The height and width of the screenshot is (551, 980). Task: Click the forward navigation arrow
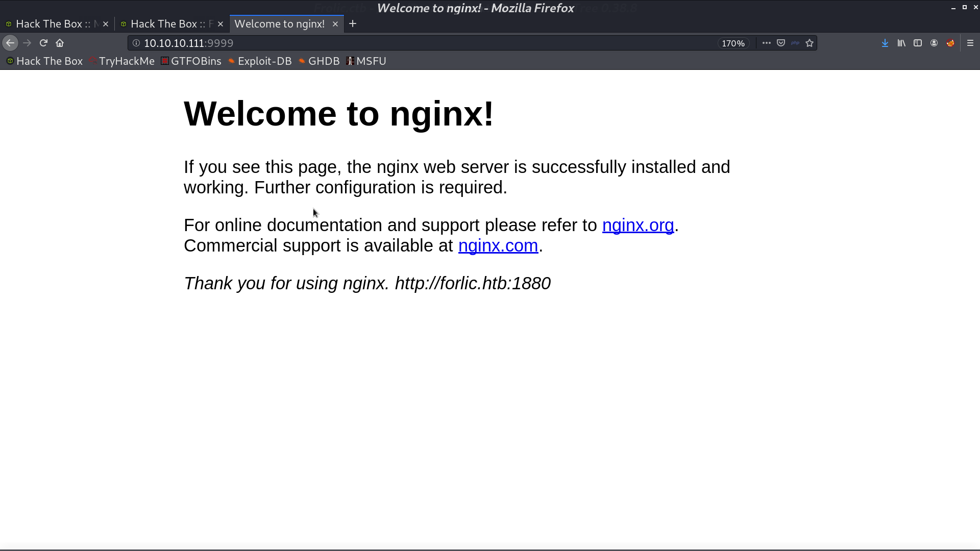(27, 43)
